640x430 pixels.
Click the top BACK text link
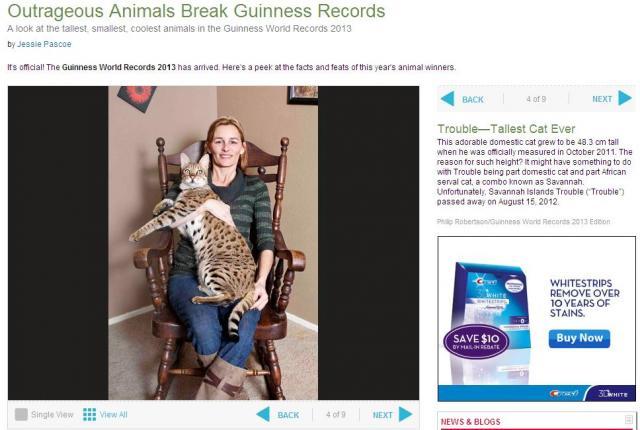point(473,100)
